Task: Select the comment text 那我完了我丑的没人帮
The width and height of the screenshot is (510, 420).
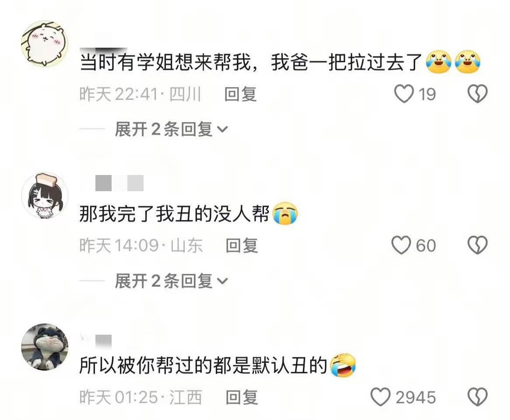Action: coord(174,214)
